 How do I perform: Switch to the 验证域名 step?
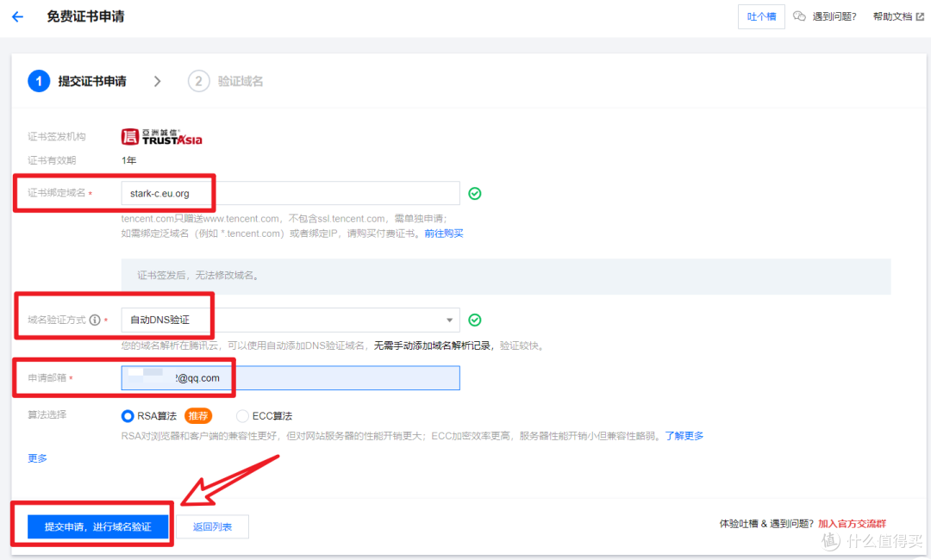pyautogui.click(x=240, y=81)
